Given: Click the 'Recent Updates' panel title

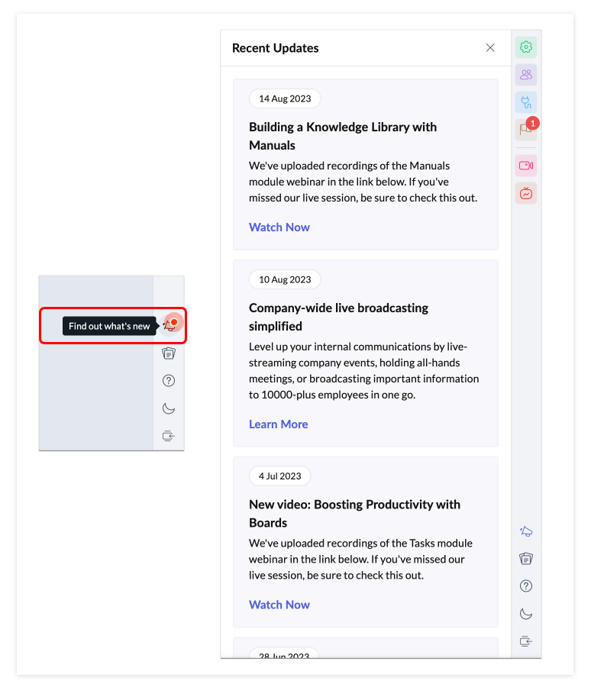Looking at the screenshot, I should click(x=275, y=48).
